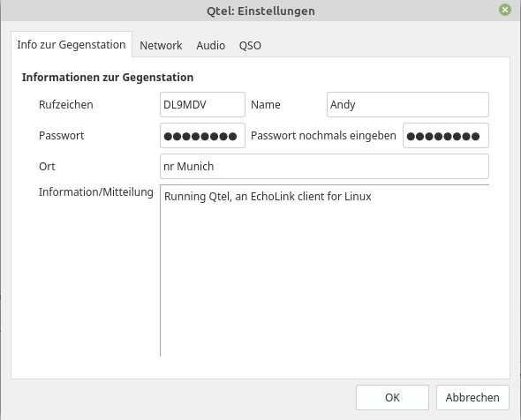Select the QSO tab
521x420 pixels.
coord(250,46)
